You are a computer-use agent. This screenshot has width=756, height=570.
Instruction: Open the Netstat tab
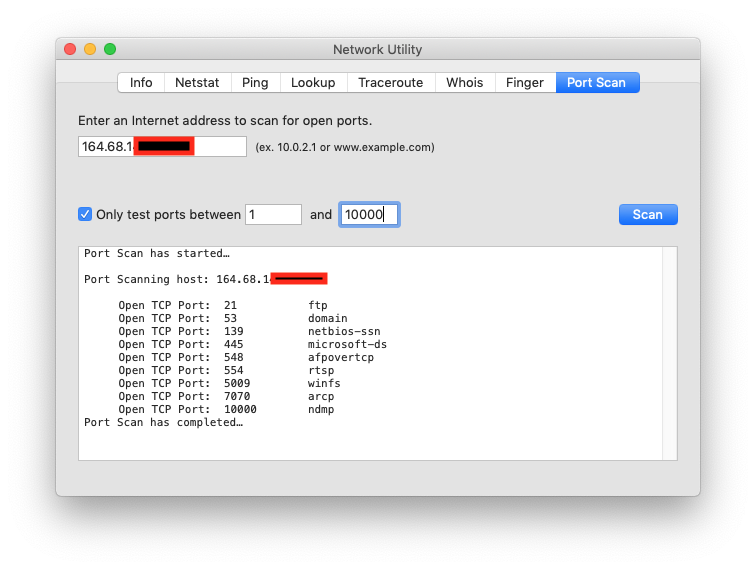point(197,82)
